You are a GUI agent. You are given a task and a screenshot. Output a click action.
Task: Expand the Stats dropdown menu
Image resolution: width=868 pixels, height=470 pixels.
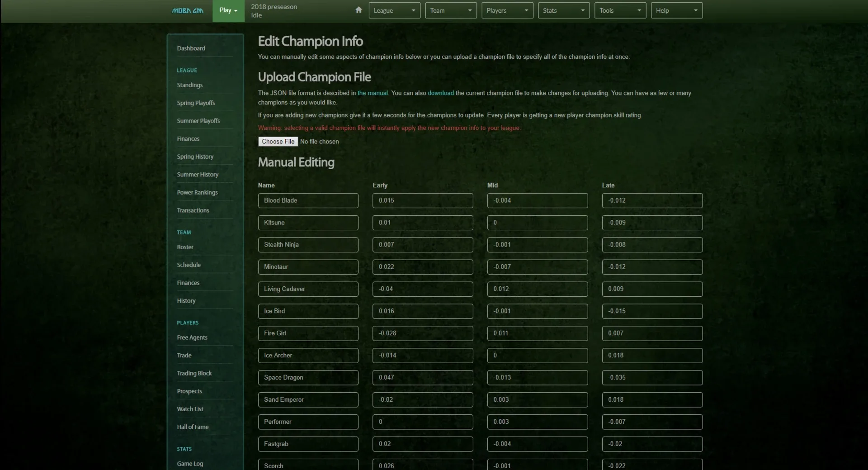point(563,10)
